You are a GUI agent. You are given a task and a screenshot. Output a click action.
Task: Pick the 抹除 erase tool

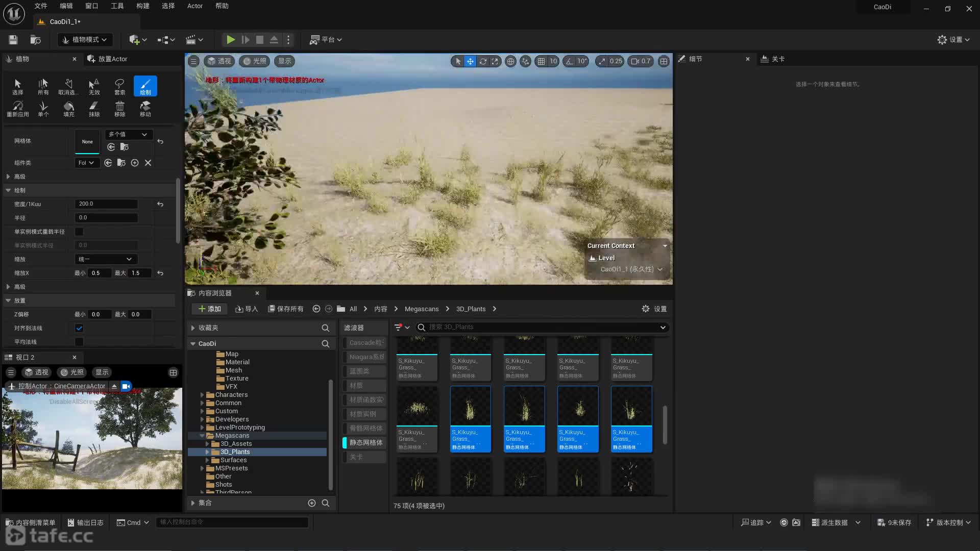94,108
